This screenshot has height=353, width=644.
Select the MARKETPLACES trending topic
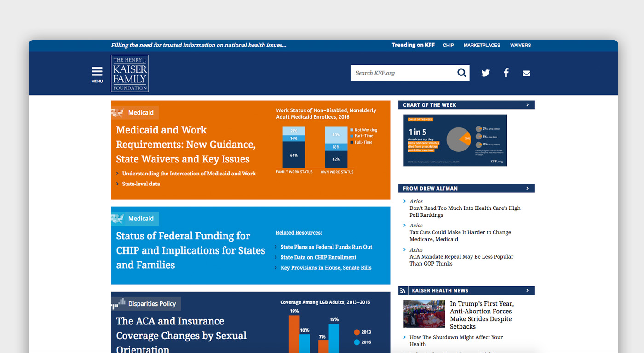[x=482, y=45]
